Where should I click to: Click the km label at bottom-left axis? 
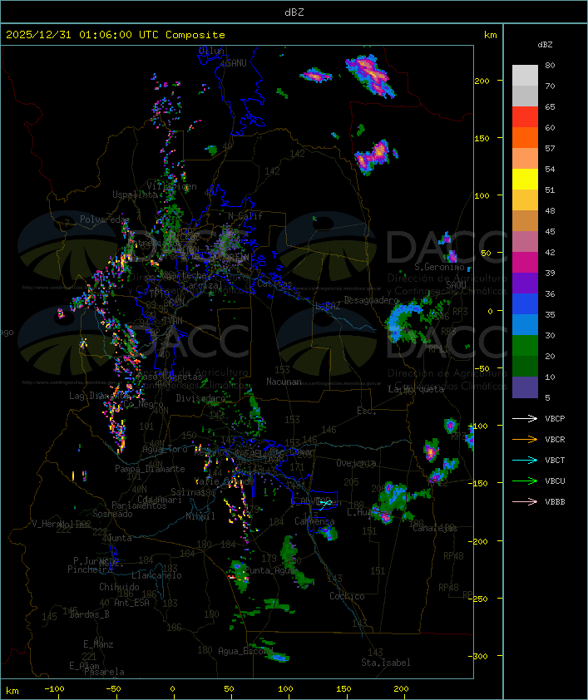12,691
